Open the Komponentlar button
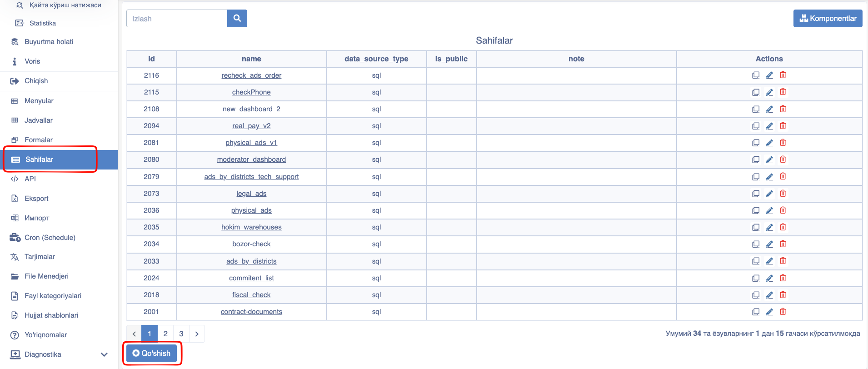 click(828, 19)
